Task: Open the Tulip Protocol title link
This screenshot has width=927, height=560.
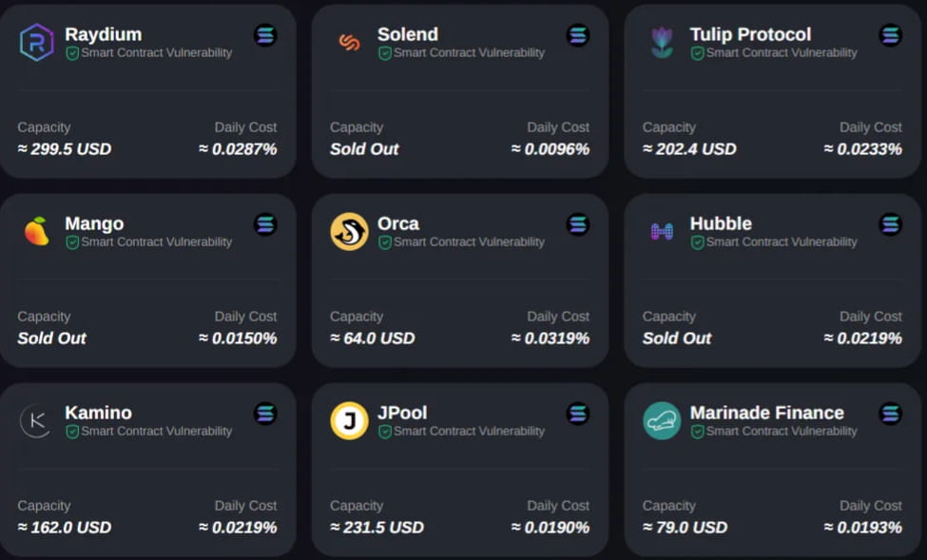Action: (x=750, y=35)
